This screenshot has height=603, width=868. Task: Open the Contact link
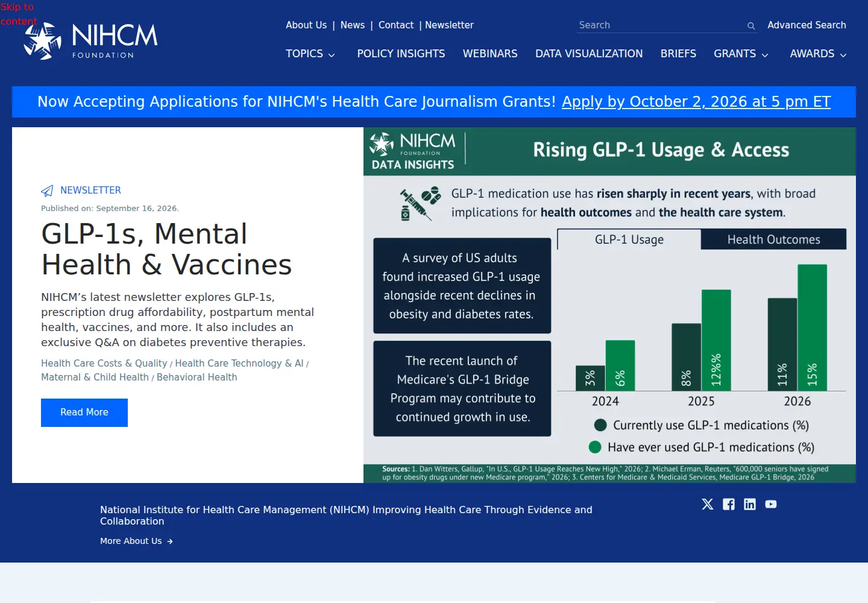coord(396,25)
